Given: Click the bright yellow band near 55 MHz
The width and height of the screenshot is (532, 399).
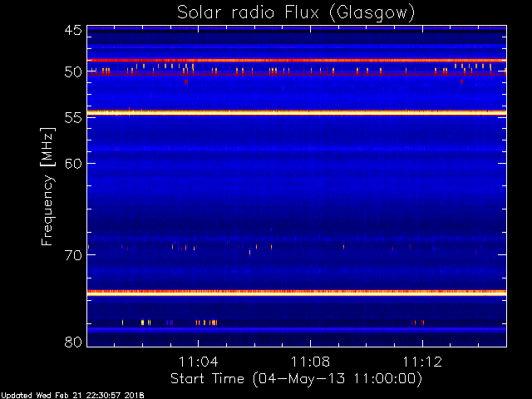Looking at the screenshot, I should [297, 113].
